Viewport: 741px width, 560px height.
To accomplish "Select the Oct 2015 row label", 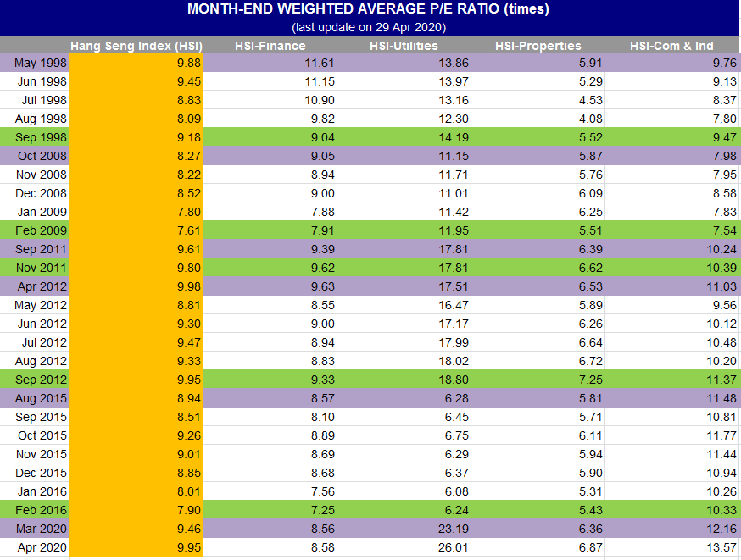I will 42,435.
